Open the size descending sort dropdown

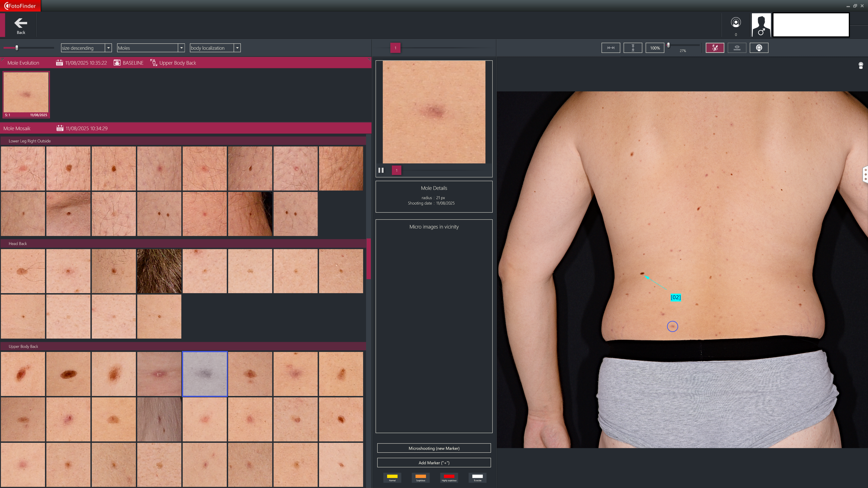(108, 48)
